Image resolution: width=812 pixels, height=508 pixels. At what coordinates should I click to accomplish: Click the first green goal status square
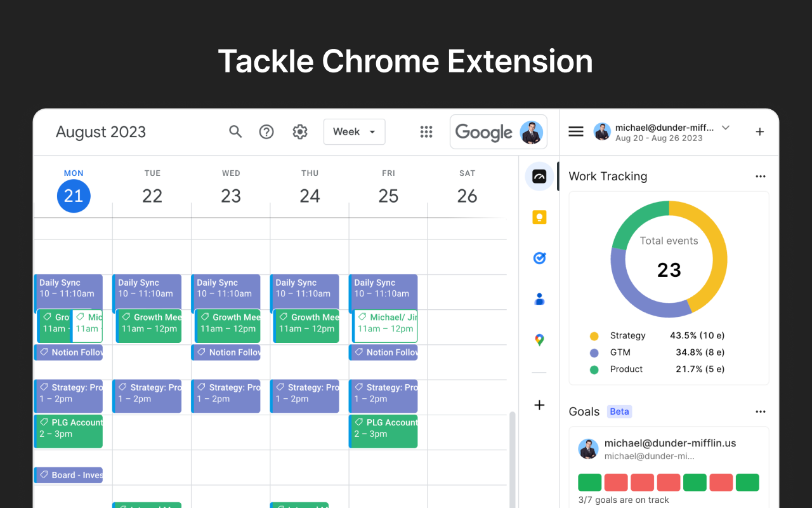(589, 482)
